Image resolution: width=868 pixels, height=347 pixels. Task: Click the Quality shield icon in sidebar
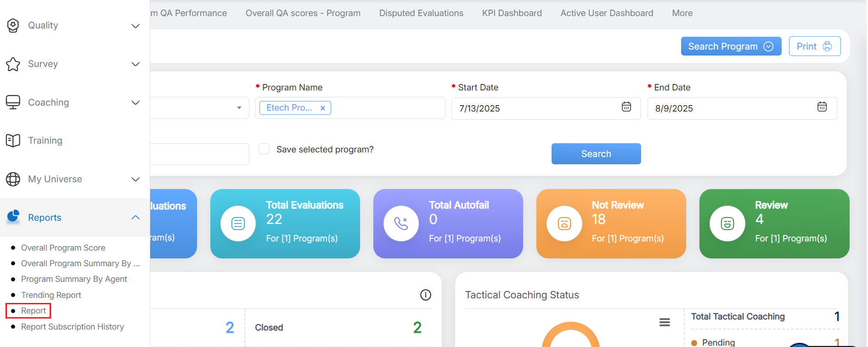(13, 26)
